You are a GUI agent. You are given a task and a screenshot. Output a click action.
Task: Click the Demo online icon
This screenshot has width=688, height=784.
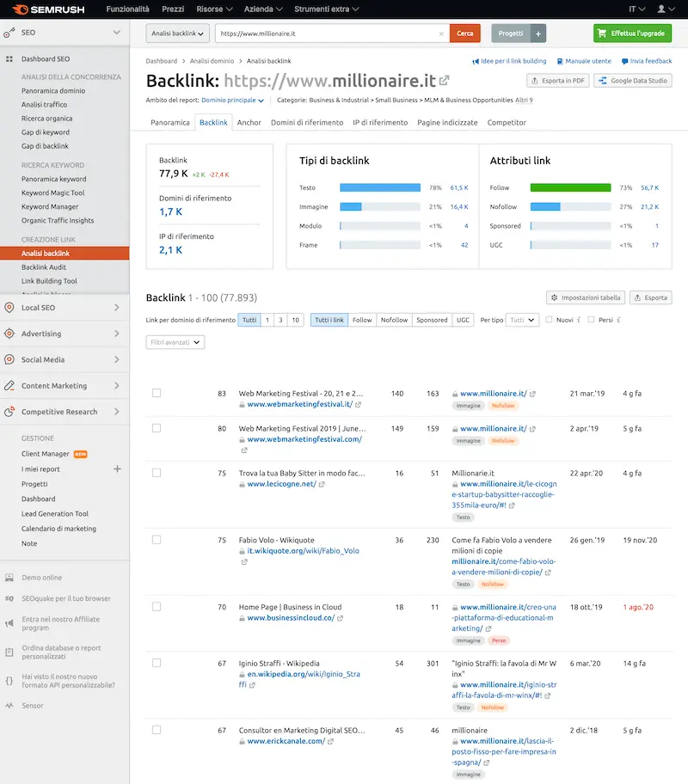point(9,578)
